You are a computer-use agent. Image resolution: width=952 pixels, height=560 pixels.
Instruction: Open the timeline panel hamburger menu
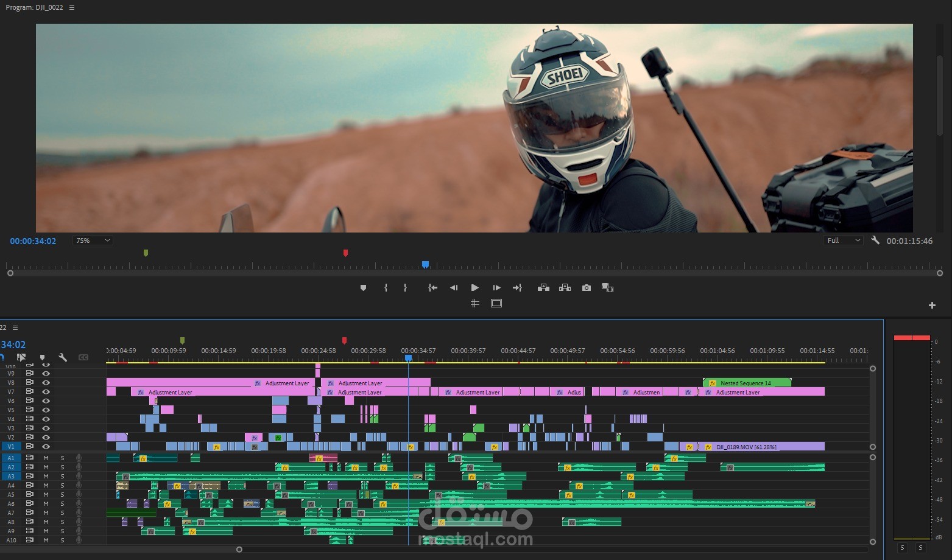15,327
